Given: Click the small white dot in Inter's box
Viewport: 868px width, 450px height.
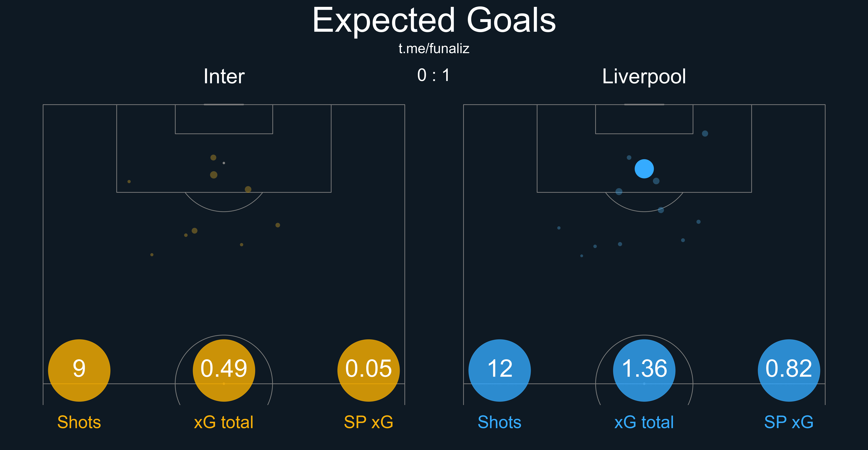Looking at the screenshot, I should [224, 163].
